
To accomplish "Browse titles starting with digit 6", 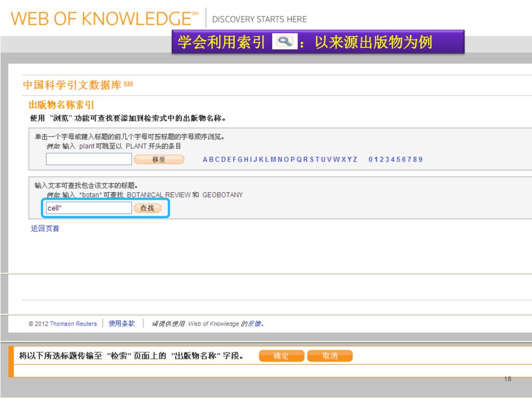I will (404, 159).
